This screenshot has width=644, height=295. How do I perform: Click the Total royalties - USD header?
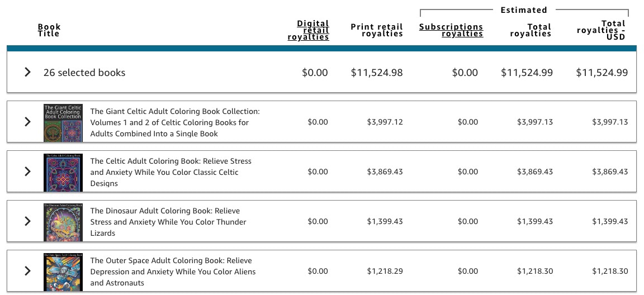tap(602, 30)
